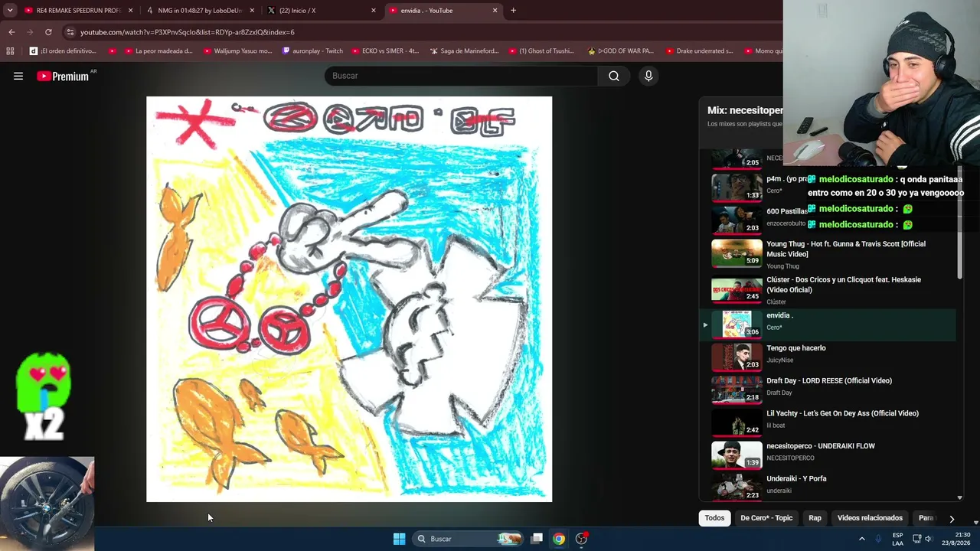Play Underaiki - Y Porfa thumbnail
The height and width of the screenshot is (551, 980).
(737, 487)
